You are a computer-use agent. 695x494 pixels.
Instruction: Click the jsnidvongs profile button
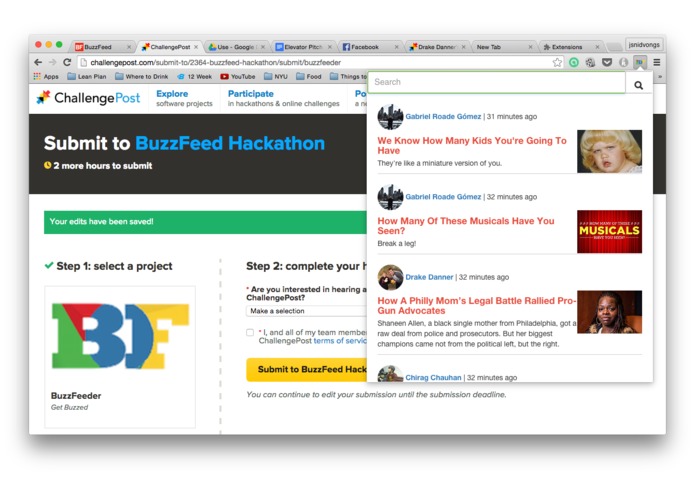coord(644,44)
